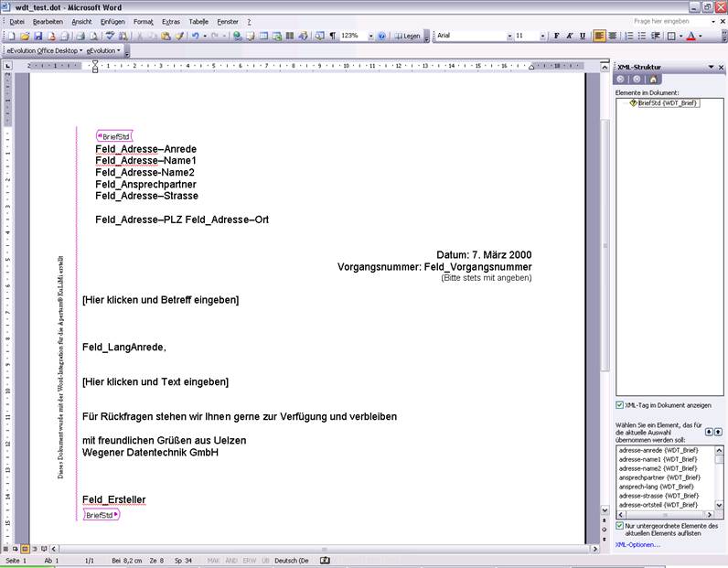
Task: Open Arial font name dropdown
Action: coord(509,36)
